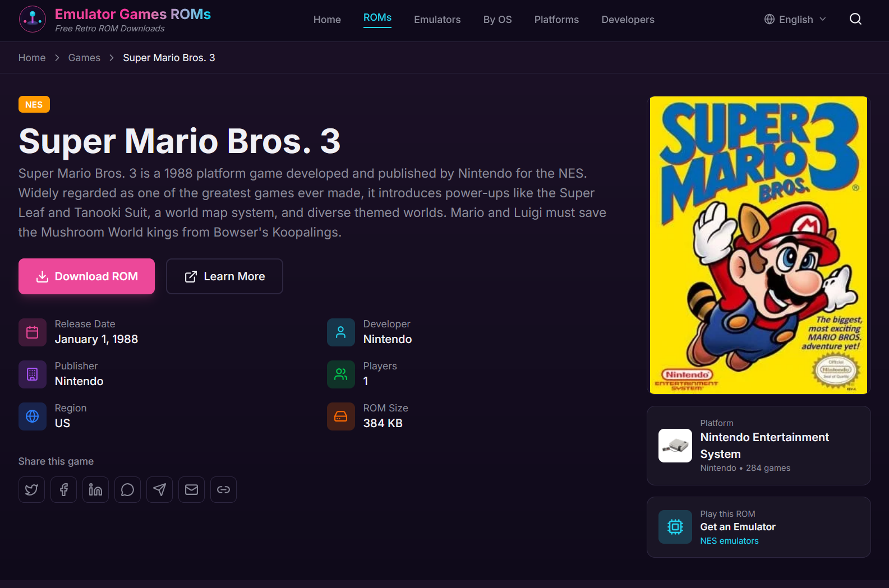The image size is (889, 588).
Task: Click the Publisher value Nintendo
Action: 79,381
